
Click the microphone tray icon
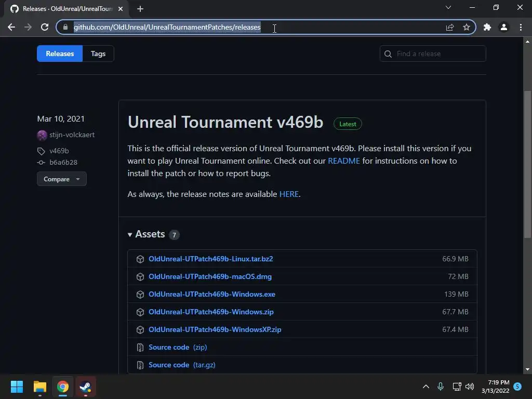tap(441, 387)
